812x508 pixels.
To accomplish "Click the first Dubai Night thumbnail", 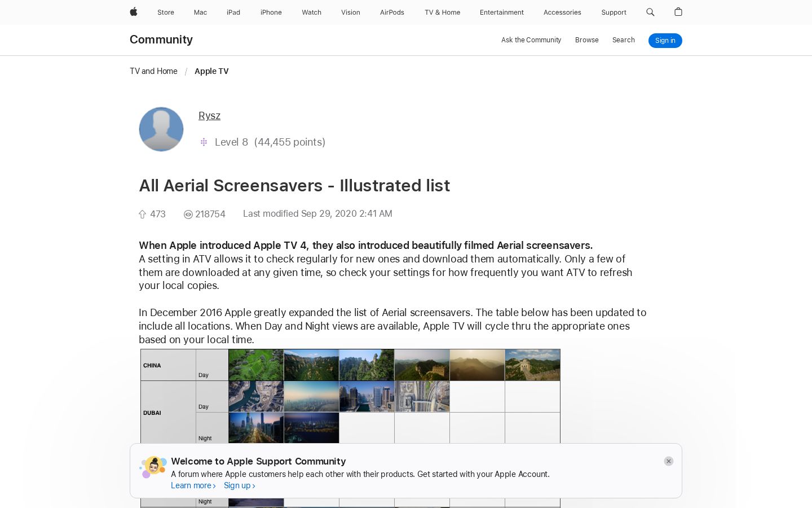I will 256,428.
